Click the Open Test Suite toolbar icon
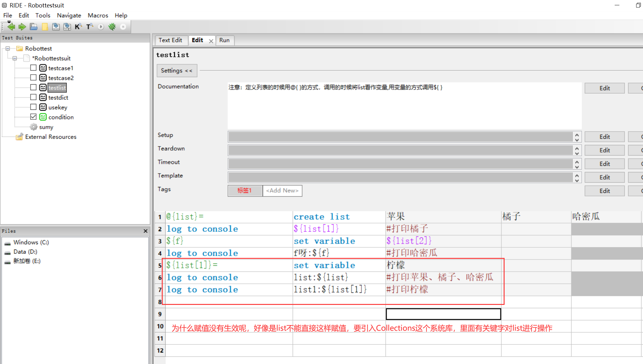Screen dimensions: 643x364 [34, 27]
